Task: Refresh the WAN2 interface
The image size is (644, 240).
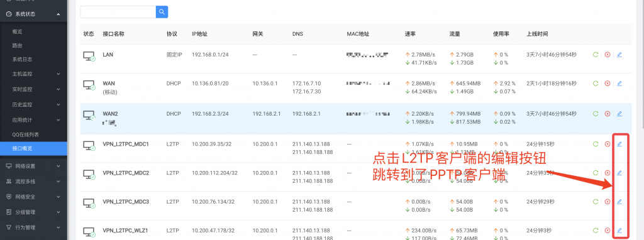Action: tap(595, 114)
